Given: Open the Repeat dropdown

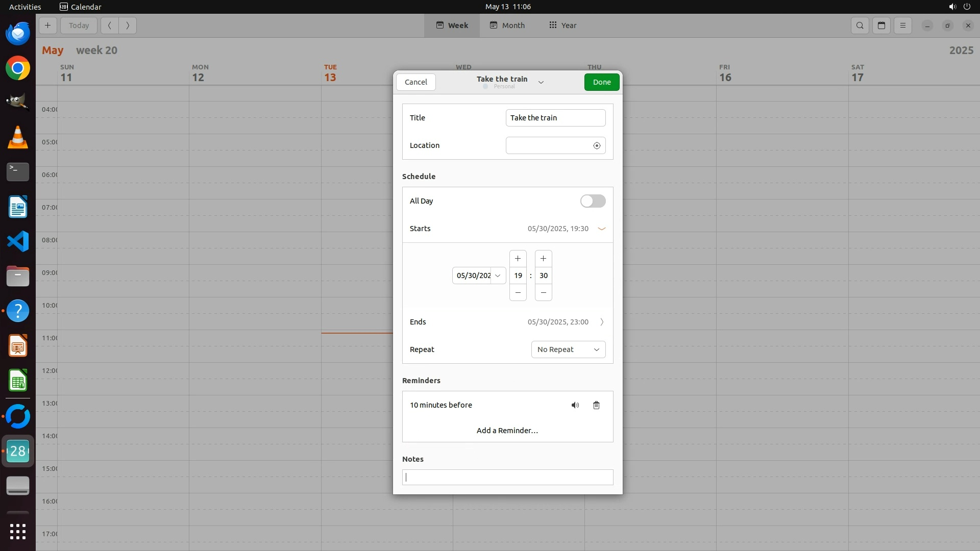Looking at the screenshot, I should (568, 350).
